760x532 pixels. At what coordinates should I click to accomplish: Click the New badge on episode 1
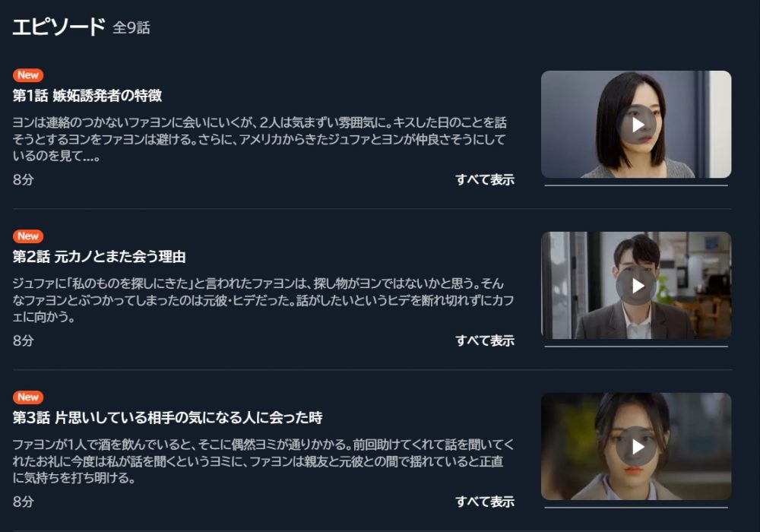coord(28,75)
